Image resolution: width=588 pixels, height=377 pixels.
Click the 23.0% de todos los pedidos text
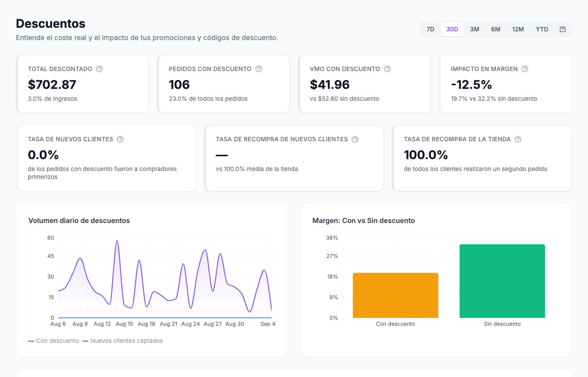point(208,99)
